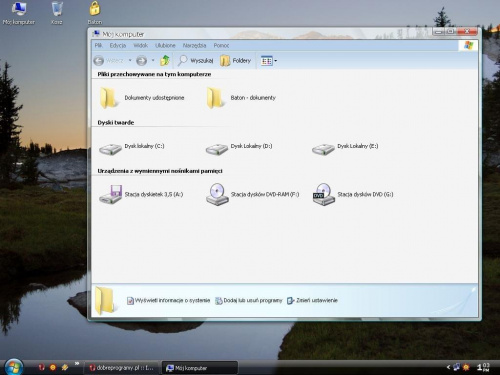The width and height of the screenshot is (500, 375).
Task: Switch to dobreprogramy.pl taskbar button
Action: click(122, 368)
